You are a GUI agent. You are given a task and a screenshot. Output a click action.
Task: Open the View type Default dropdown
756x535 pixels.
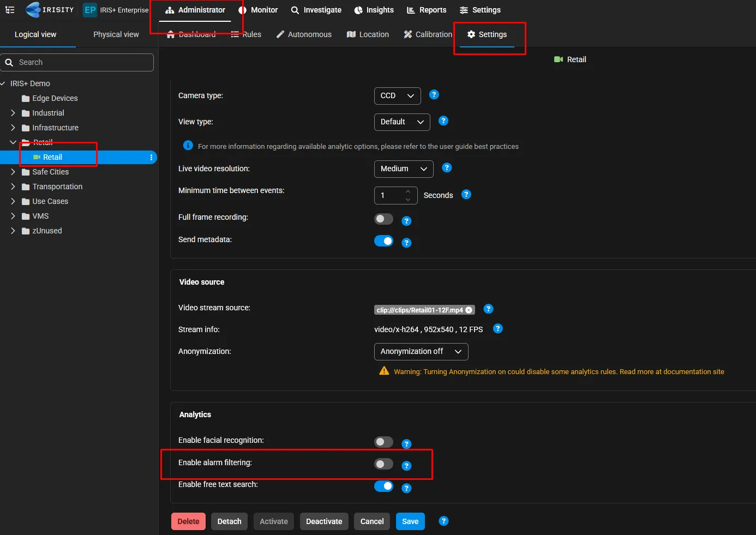click(402, 122)
